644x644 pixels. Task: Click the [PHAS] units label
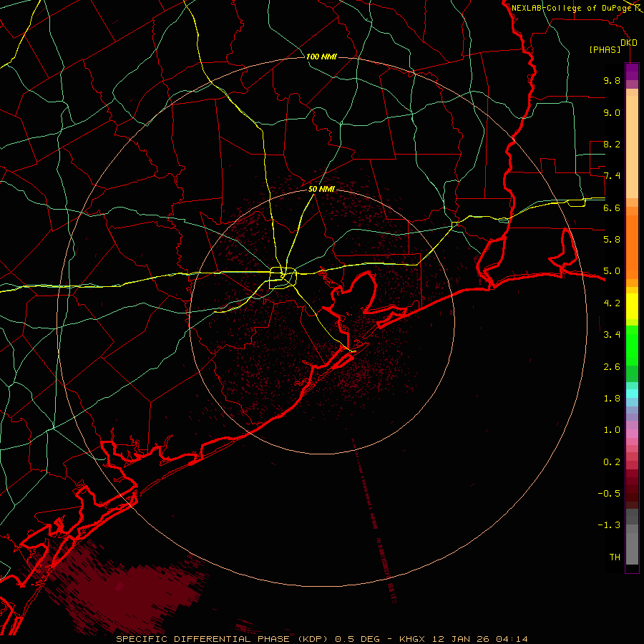coord(605,50)
